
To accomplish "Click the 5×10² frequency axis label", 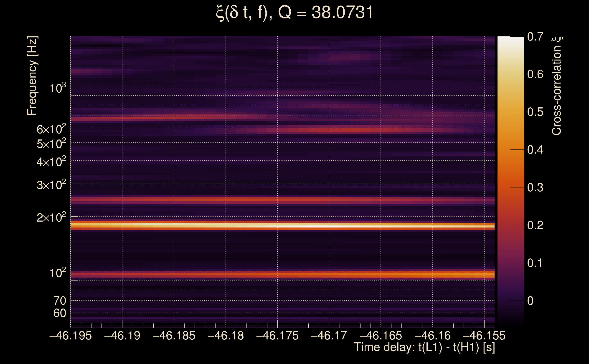I will point(51,144).
